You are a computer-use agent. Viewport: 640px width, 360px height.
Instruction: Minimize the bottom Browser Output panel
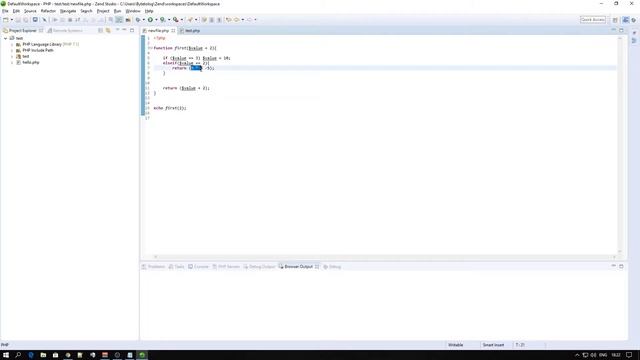tap(613, 266)
